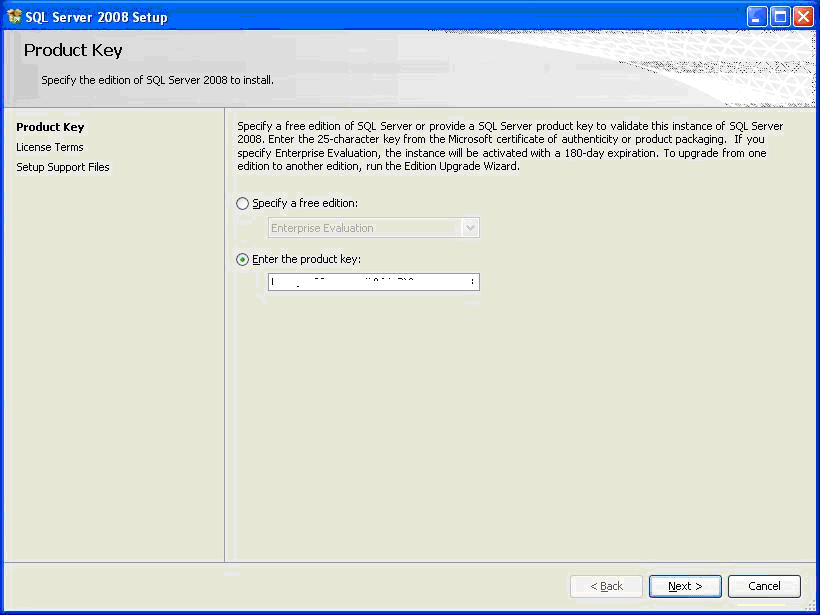Viewport: 820px width, 615px height.
Task: Click the "Enter the product key:" label text
Action: tap(306, 260)
